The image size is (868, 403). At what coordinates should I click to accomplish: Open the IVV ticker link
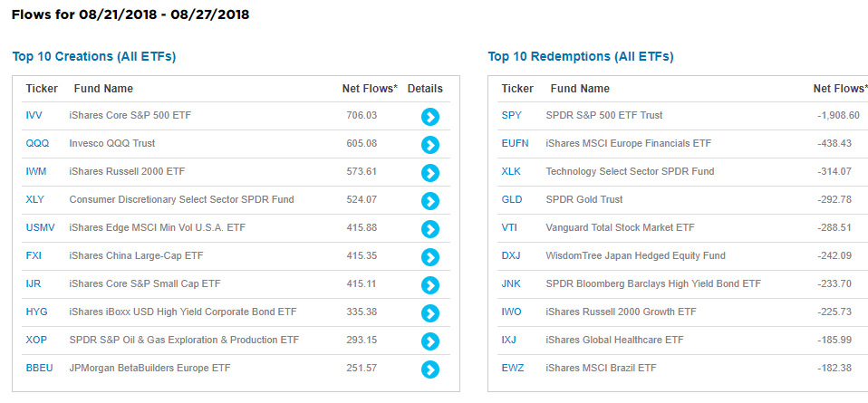pos(34,115)
